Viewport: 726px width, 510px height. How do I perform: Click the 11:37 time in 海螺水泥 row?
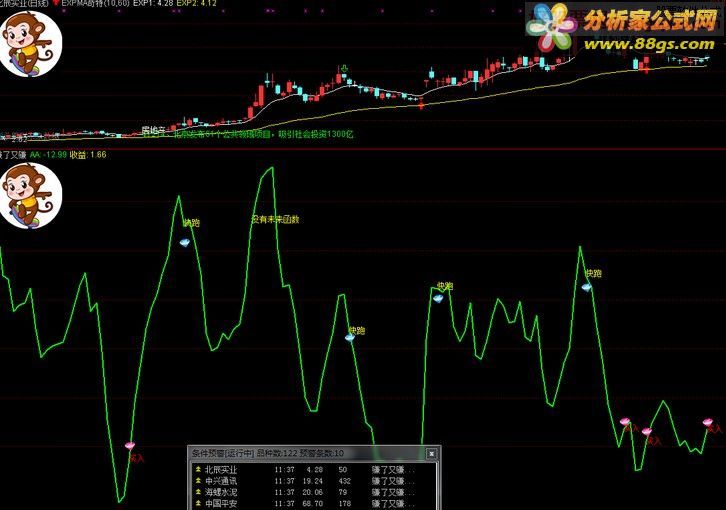click(284, 492)
